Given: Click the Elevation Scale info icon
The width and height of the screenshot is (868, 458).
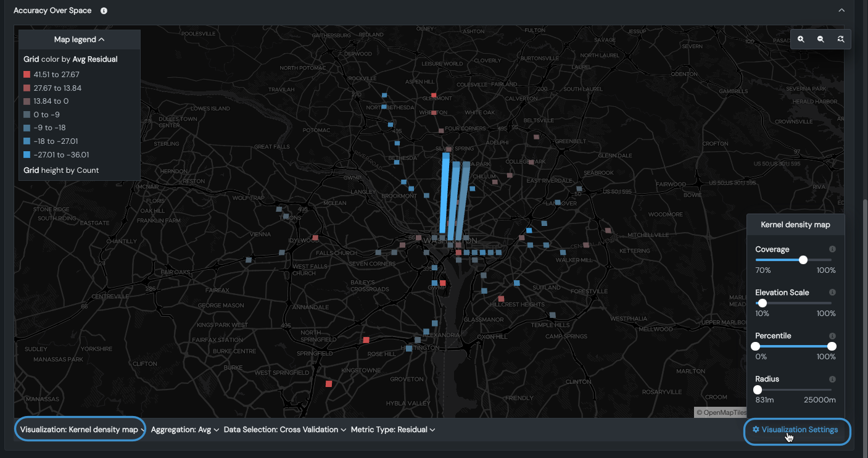Looking at the screenshot, I should click(832, 293).
